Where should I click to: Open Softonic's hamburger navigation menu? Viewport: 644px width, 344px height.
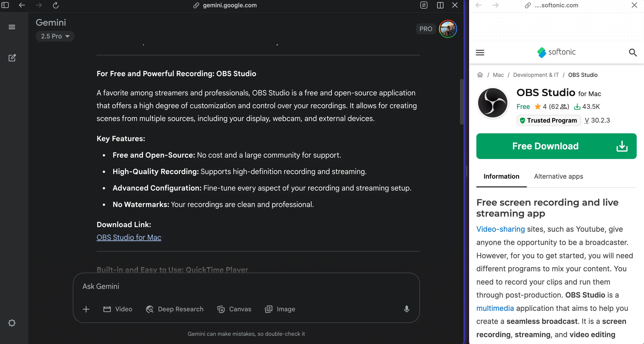pos(480,53)
